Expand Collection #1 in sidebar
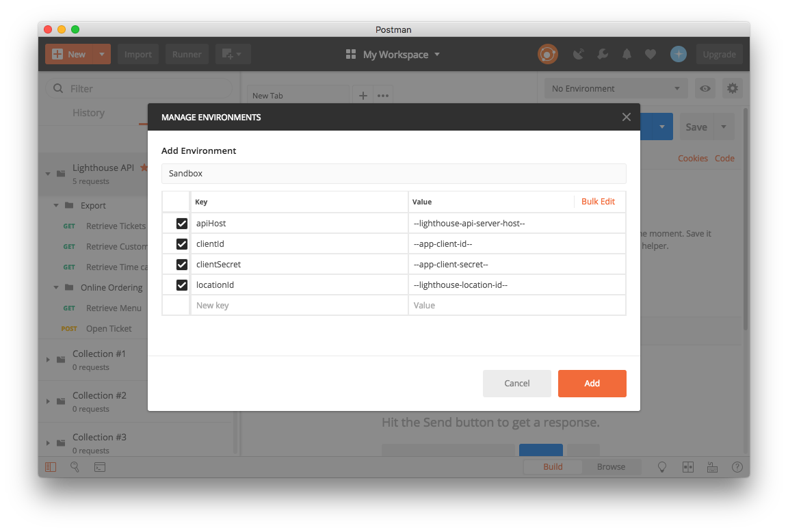Screen dimensions: 788x532 (x=48, y=360)
